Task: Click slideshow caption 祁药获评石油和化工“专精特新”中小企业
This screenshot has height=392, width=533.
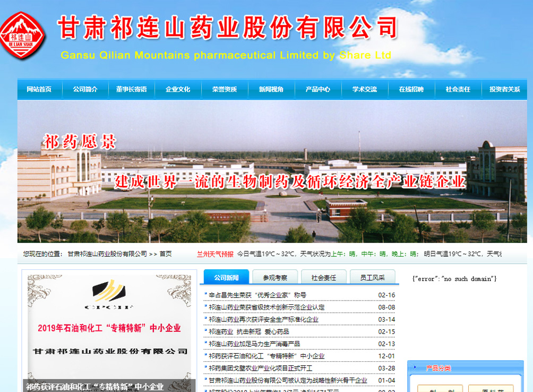Action: 95,387
